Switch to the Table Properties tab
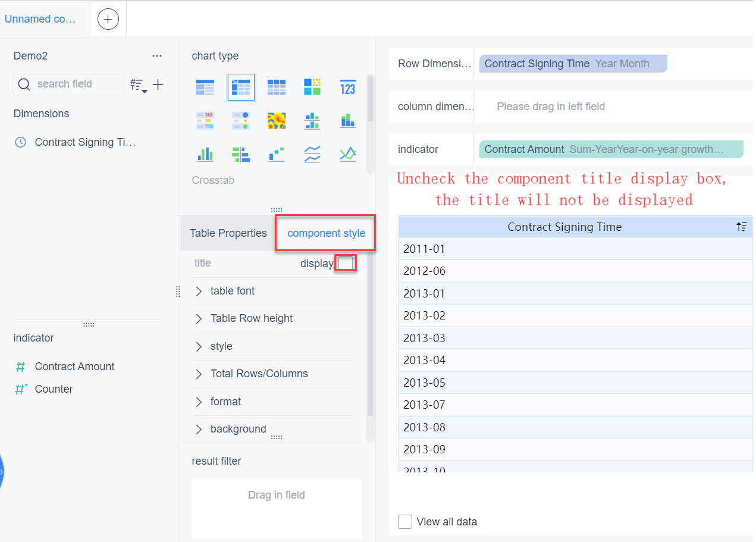Image resolution: width=756 pixels, height=542 pixels. pyautogui.click(x=228, y=233)
